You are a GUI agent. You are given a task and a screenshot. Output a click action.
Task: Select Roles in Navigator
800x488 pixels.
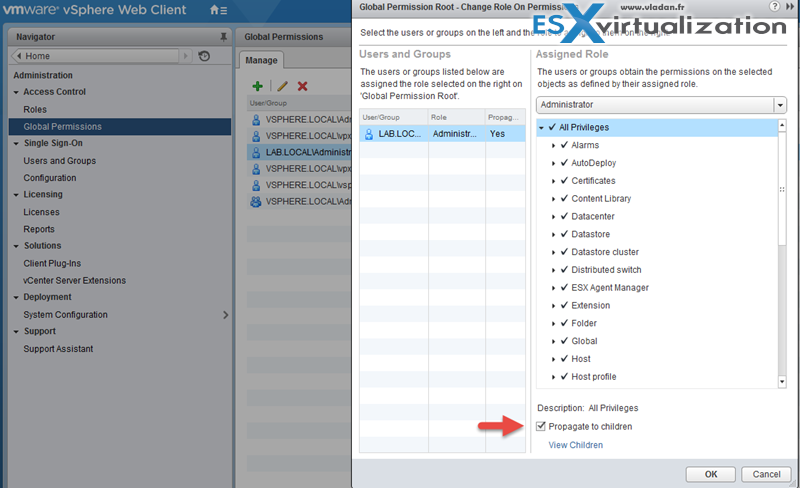35,109
